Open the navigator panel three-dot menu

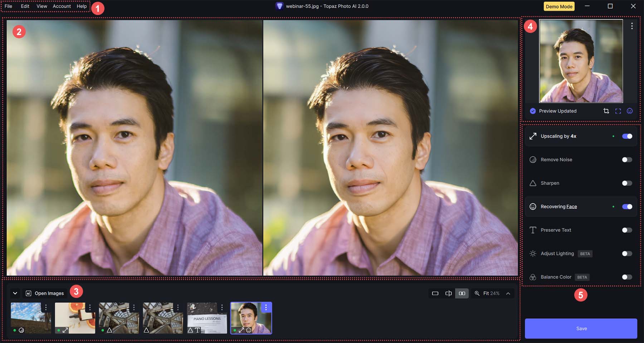(632, 26)
